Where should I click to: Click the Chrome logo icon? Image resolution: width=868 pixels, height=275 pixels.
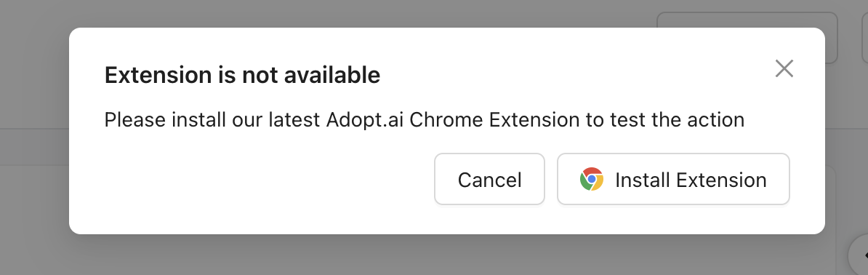(592, 179)
